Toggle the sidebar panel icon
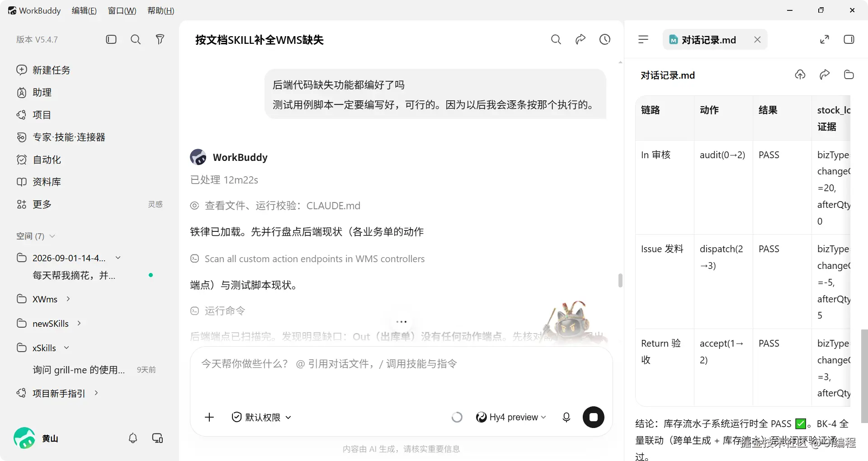Image resolution: width=868 pixels, height=461 pixels. (x=111, y=40)
